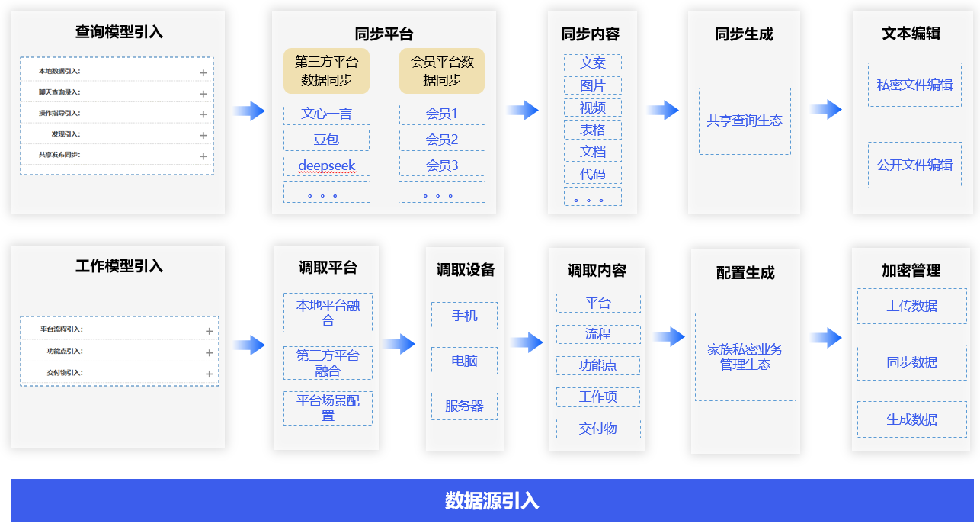Click the blue arrow between 查询模型引入 and 同步平台
Screen dimensions: 980x530
[248, 111]
